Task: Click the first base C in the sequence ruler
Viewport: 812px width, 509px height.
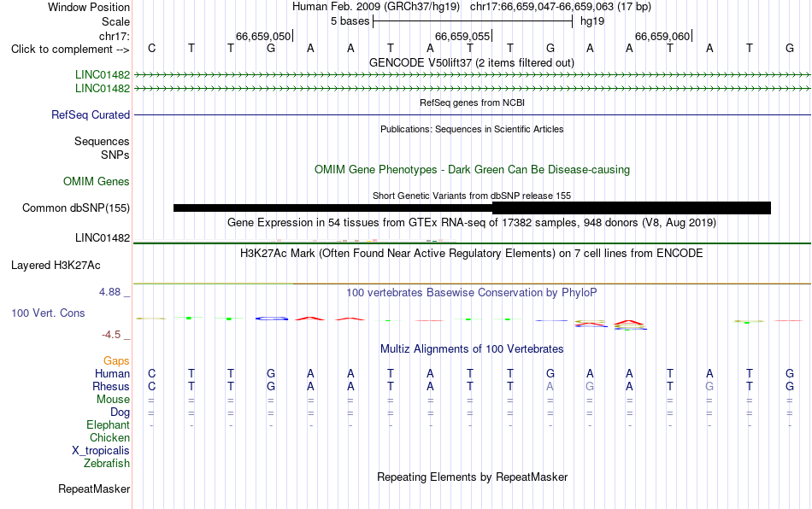Action: tap(152, 48)
